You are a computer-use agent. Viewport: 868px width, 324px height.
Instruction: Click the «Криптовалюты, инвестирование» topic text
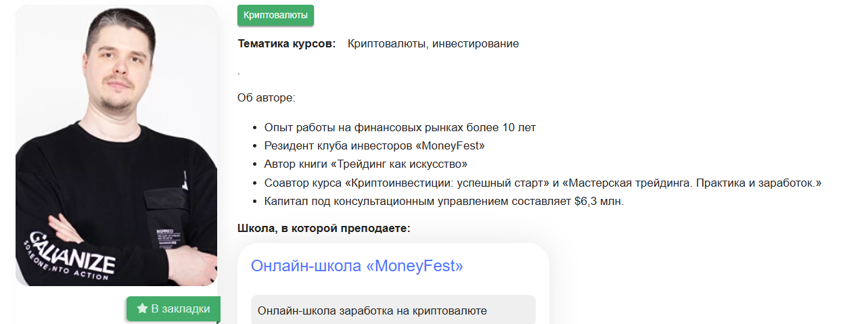click(433, 44)
